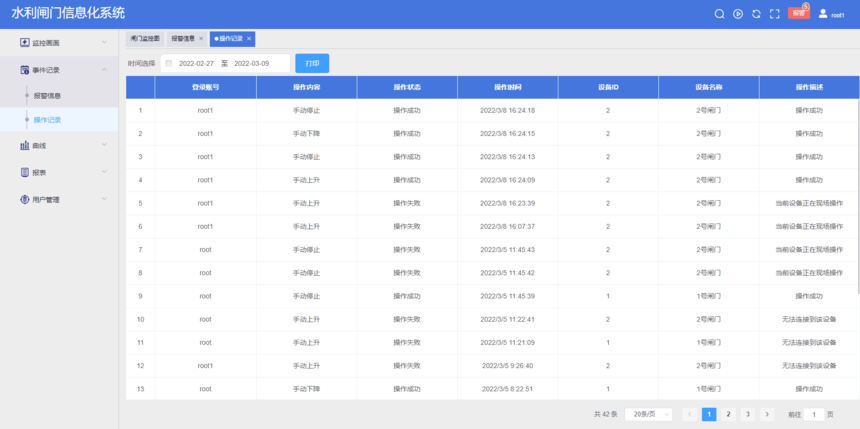Expand the 报表 menu chevron

(x=104, y=172)
